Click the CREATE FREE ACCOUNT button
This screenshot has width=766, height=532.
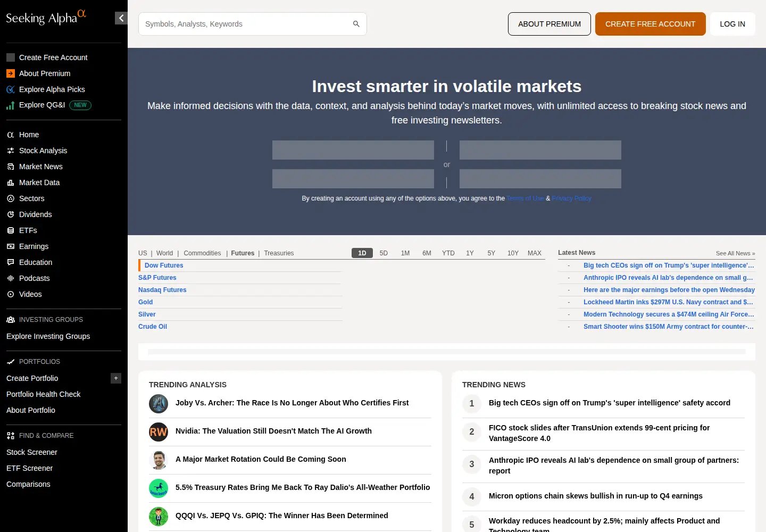point(651,24)
